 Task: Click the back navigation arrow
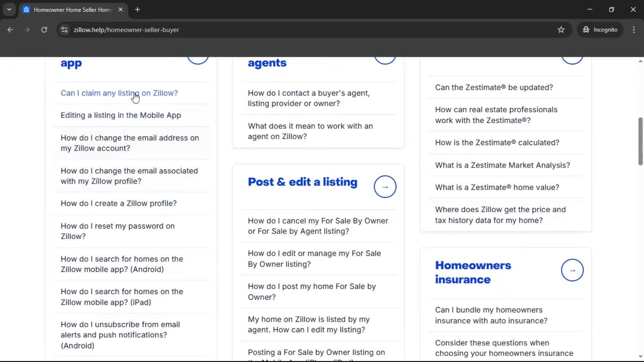tap(10, 29)
